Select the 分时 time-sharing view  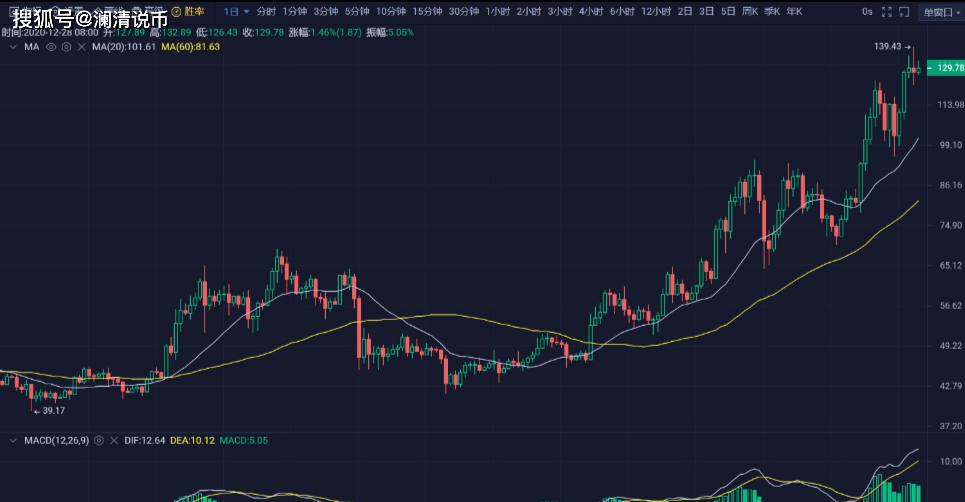(x=266, y=12)
